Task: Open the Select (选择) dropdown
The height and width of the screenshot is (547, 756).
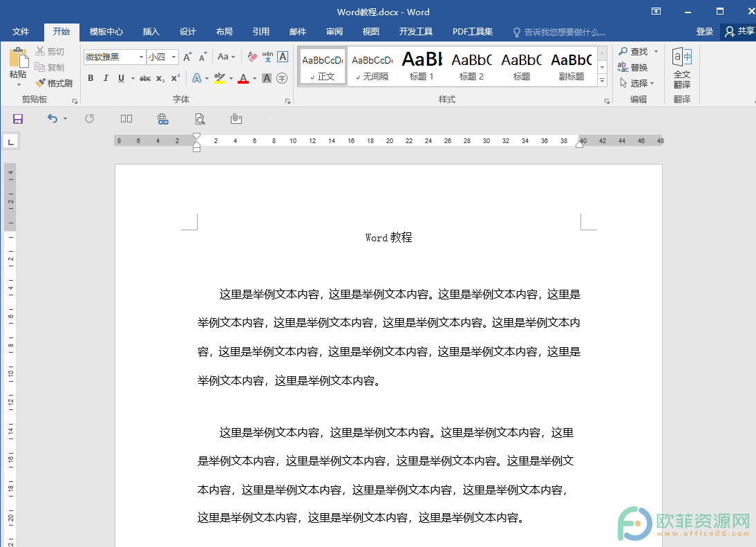Action: click(x=637, y=83)
